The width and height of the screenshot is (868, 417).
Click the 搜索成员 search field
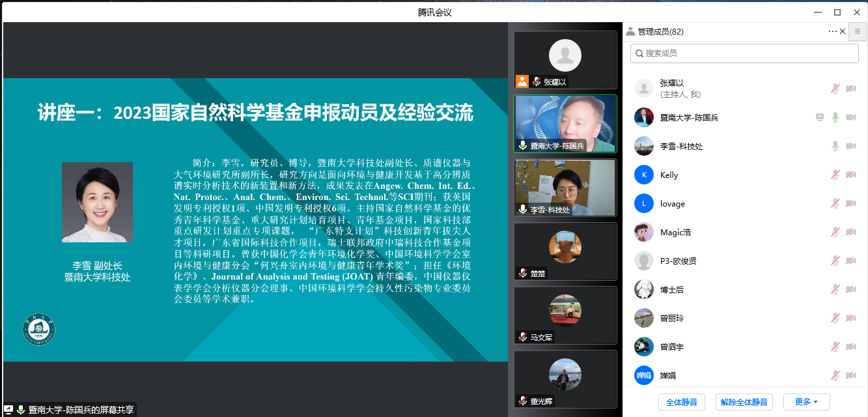[744, 53]
